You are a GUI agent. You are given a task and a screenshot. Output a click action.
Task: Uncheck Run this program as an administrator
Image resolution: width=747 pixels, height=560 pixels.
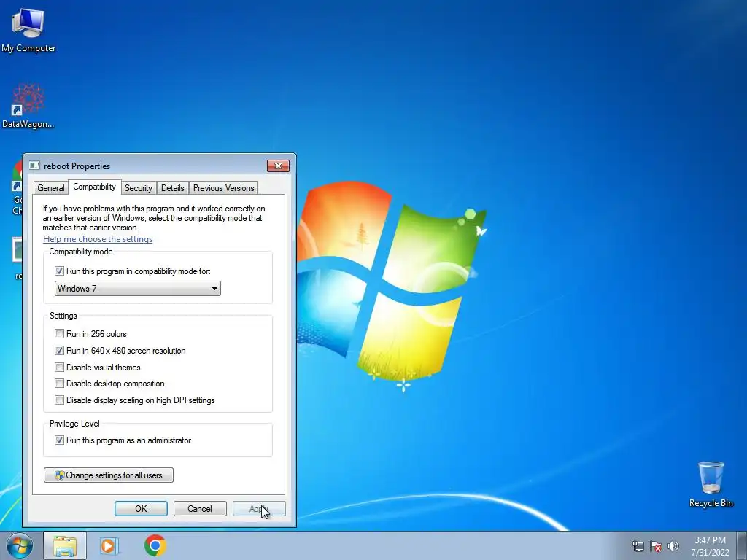pyautogui.click(x=59, y=440)
